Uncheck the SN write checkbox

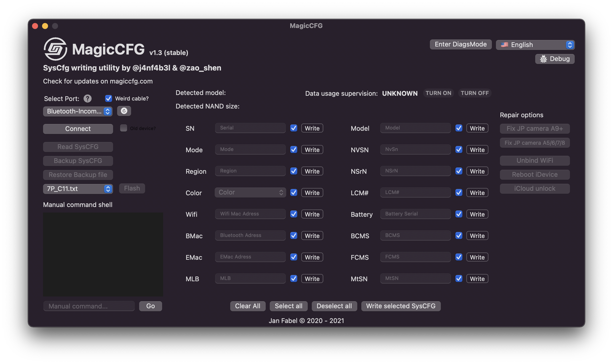293,128
